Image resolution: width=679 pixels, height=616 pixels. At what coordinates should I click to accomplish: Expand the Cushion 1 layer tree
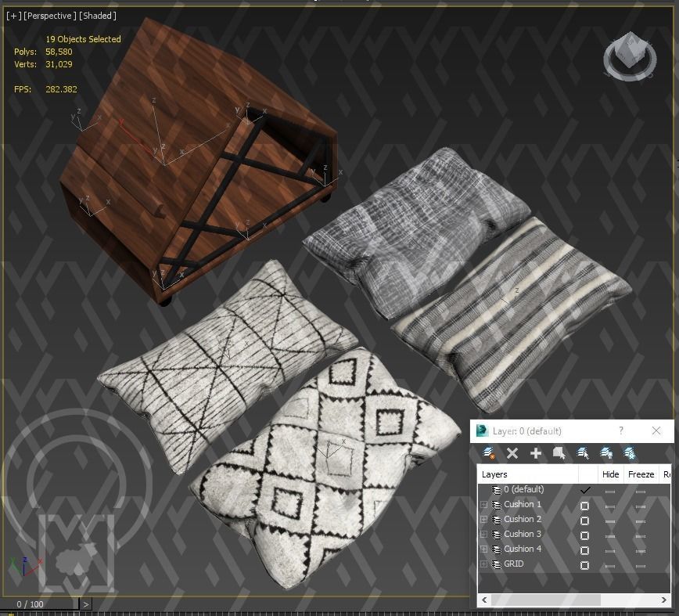tap(483, 505)
